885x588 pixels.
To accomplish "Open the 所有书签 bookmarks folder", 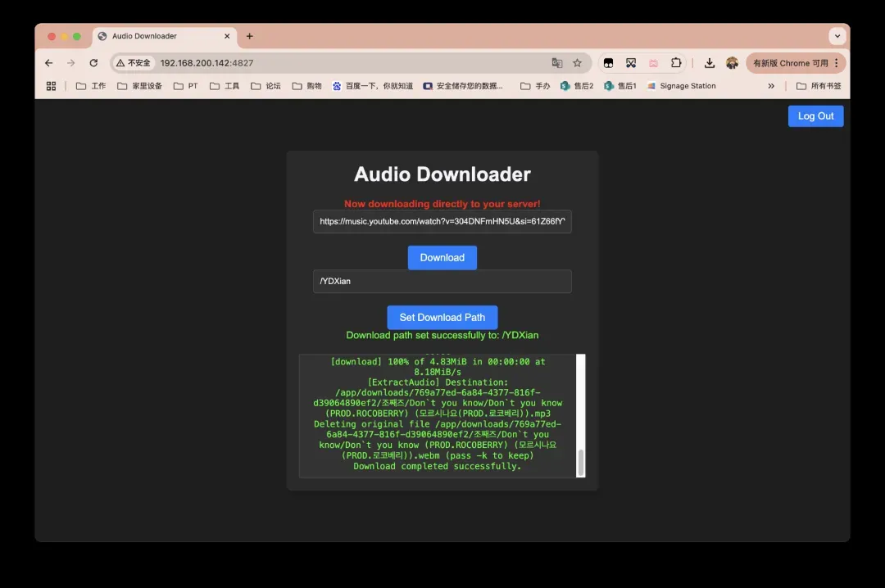I will tap(819, 86).
